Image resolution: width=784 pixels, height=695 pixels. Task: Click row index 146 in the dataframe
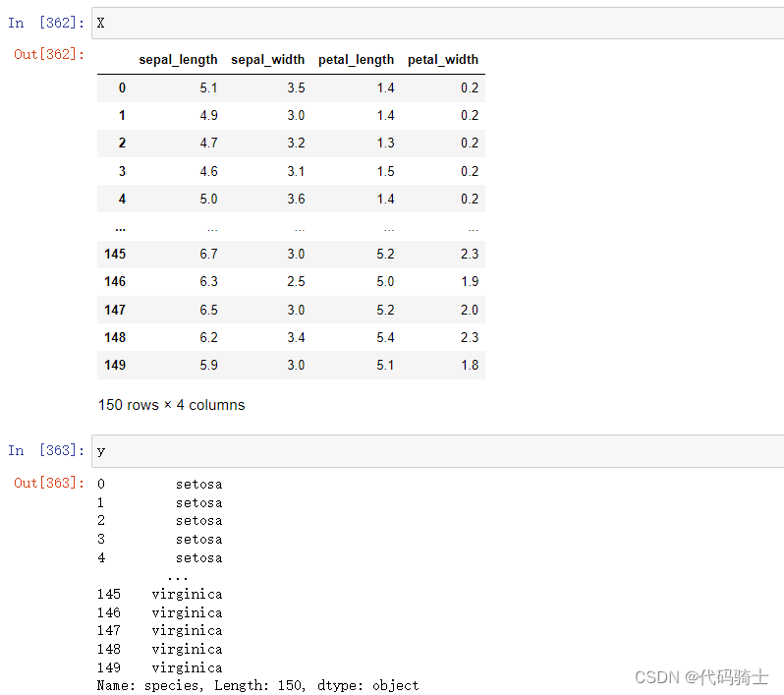(115, 282)
